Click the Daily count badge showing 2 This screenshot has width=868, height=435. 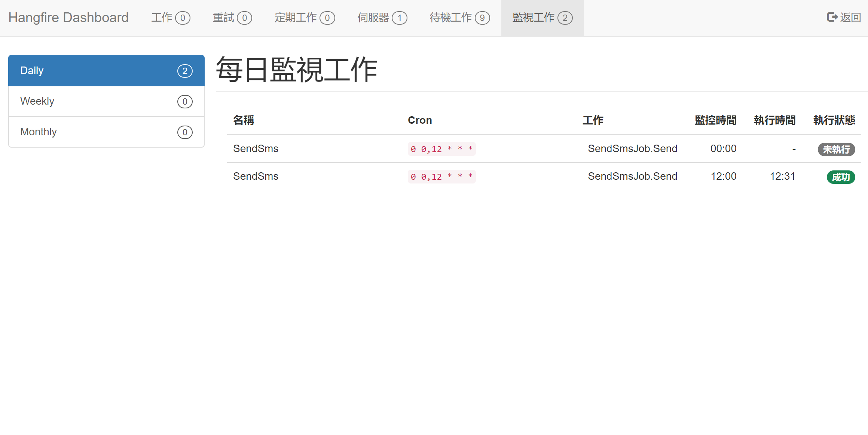tap(185, 71)
